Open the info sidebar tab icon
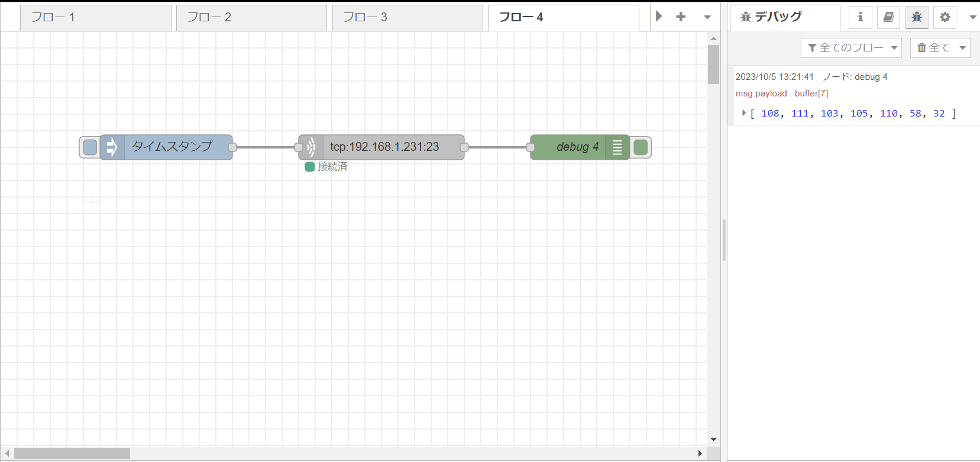This screenshot has height=462, width=980. [860, 17]
